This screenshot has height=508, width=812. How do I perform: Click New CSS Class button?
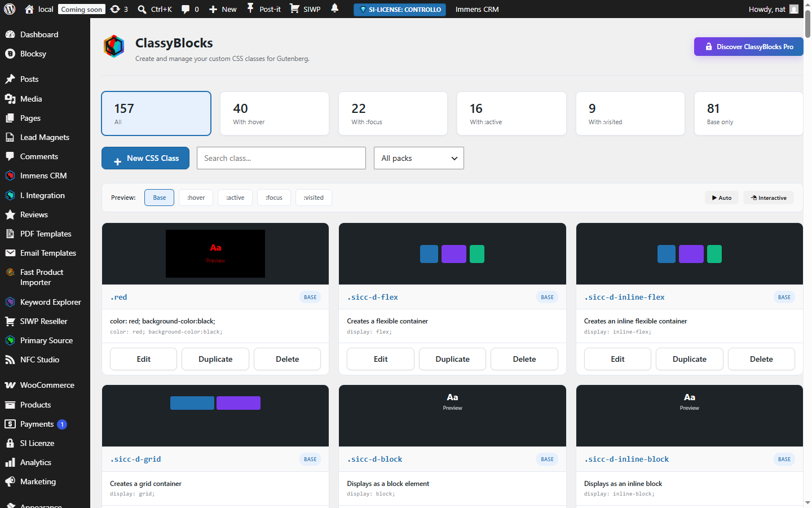click(x=145, y=158)
